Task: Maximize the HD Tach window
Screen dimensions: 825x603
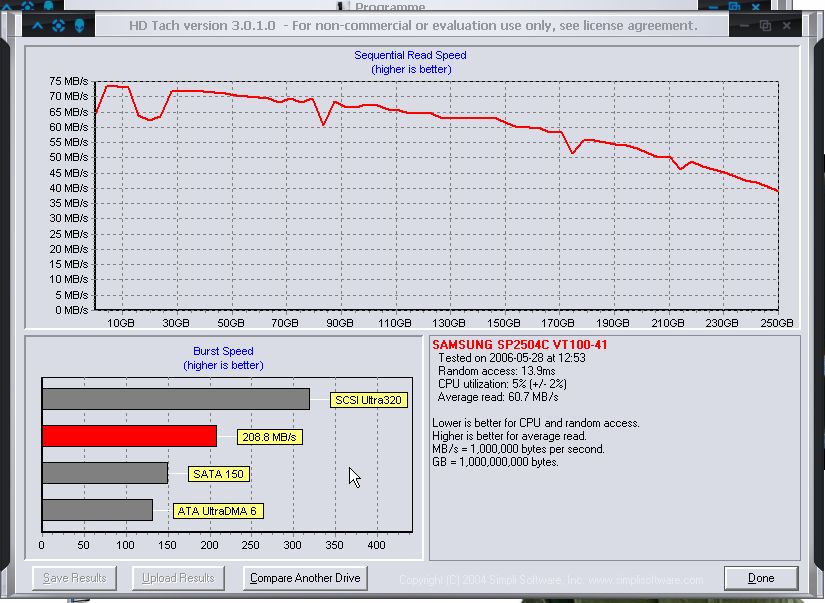Action: 766,25
